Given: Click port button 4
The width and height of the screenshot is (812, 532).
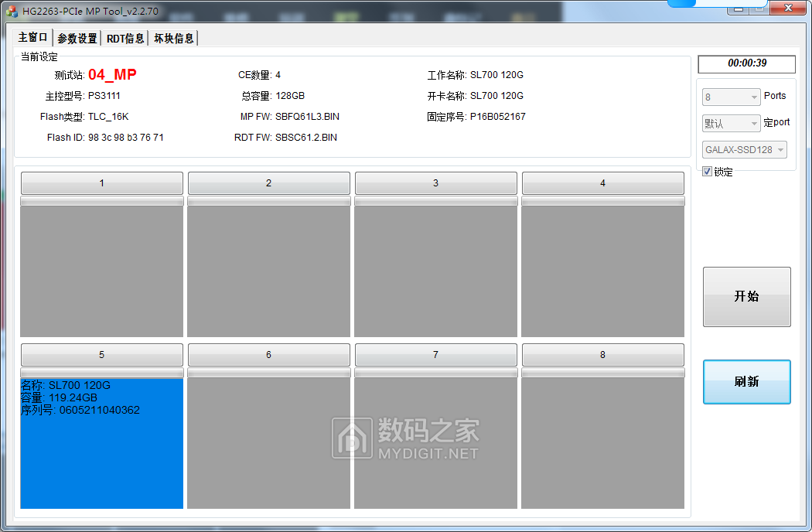Looking at the screenshot, I should [602, 182].
